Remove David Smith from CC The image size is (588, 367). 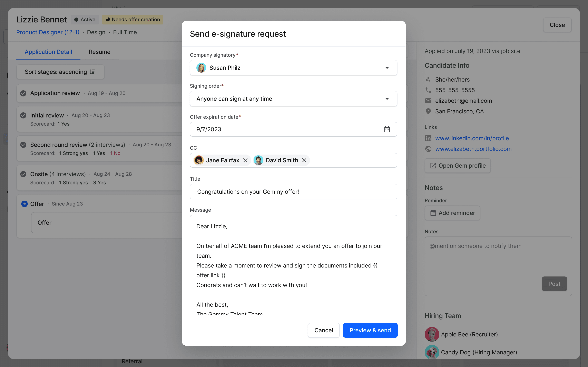click(x=304, y=160)
